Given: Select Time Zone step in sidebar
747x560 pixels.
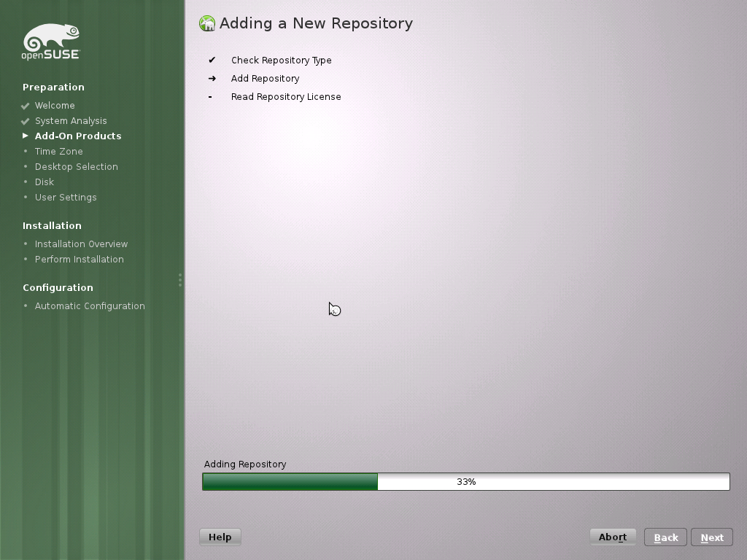Looking at the screenshot, I should pos(59,152).
